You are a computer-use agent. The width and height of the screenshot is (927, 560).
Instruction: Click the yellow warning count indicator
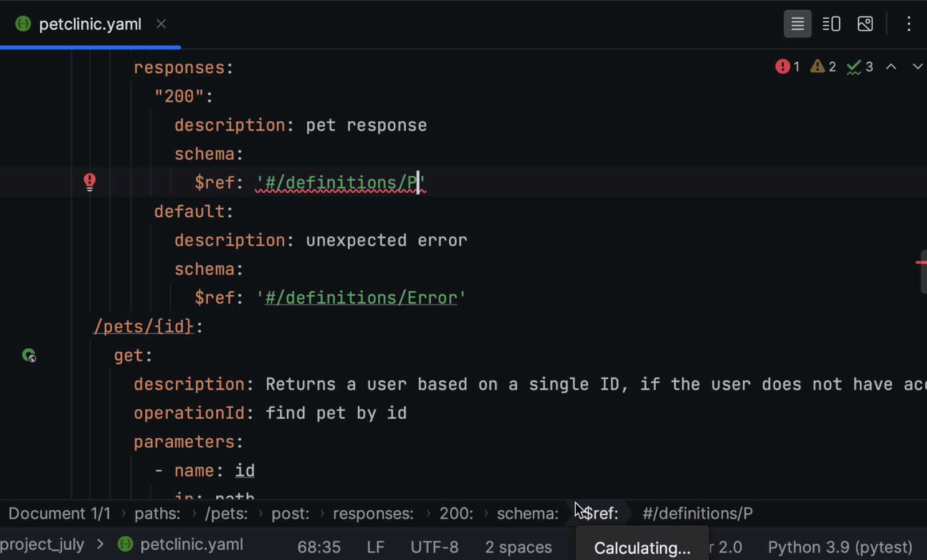pos(823,66)
